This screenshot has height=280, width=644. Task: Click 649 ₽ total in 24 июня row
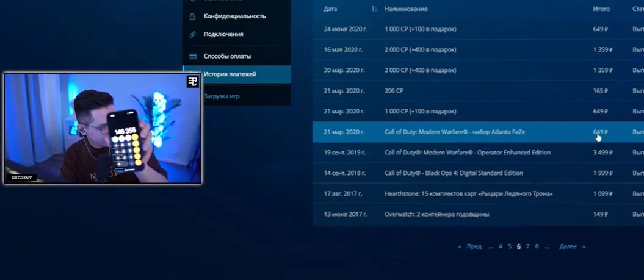click(x=601, y=29)
